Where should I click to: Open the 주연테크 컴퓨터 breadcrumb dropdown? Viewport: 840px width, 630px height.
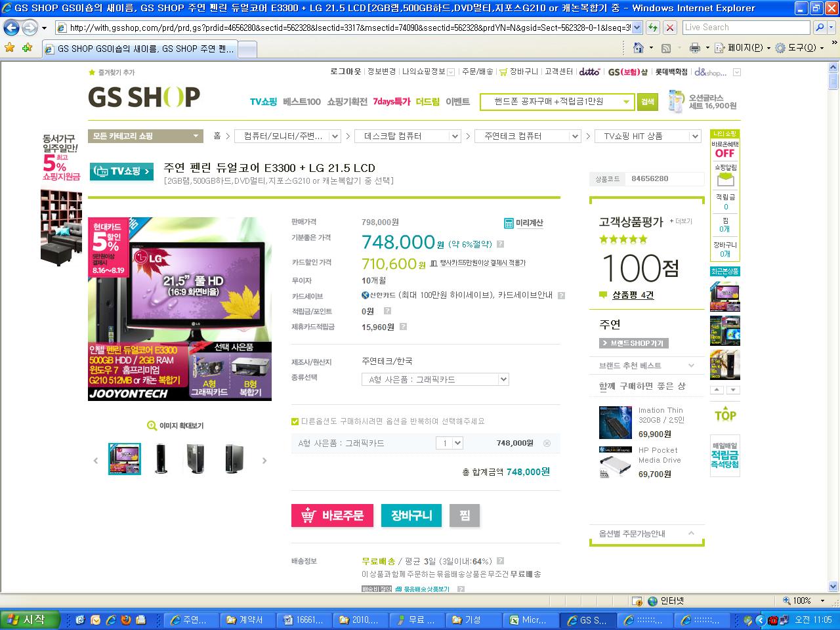pos(527,136)
